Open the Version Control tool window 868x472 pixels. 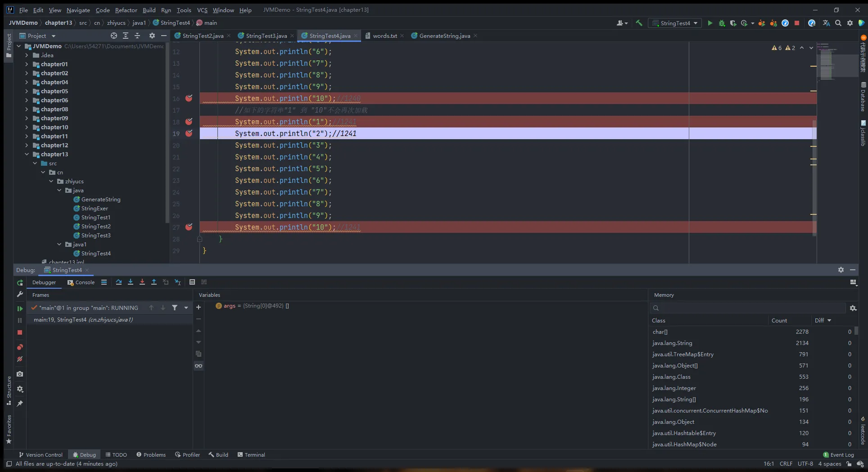(41, 454)
